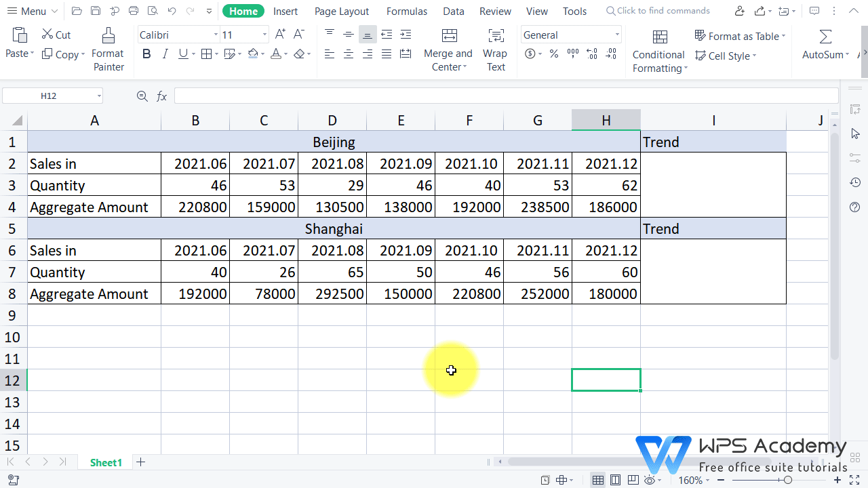The height and width of the screenshot is (488, 868).
Task: Open the font name dropdown
Action: 215,34
